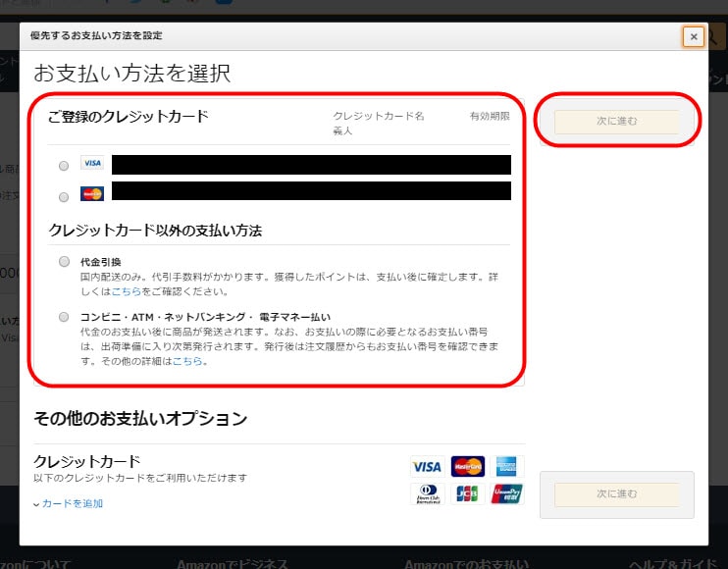728x569 pixels.
Task: Choose 代金引換 payment option
Action: point(64,261)
